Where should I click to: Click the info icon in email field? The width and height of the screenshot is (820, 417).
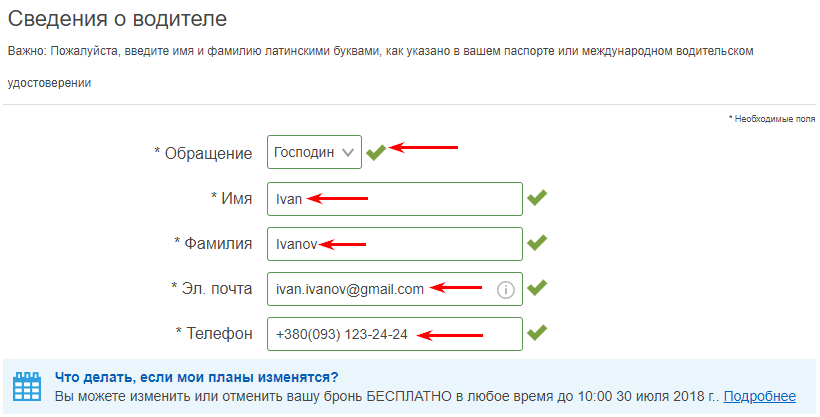point(505,290)
